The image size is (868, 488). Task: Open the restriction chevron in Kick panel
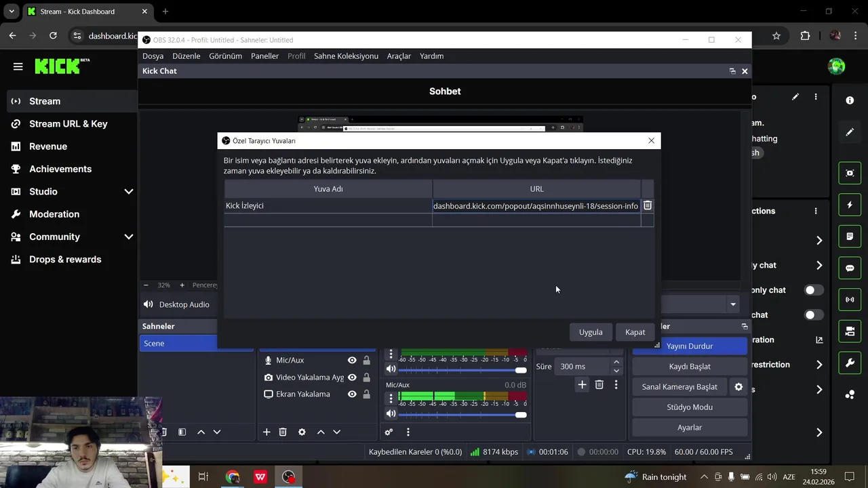click(x=819, y=365)
